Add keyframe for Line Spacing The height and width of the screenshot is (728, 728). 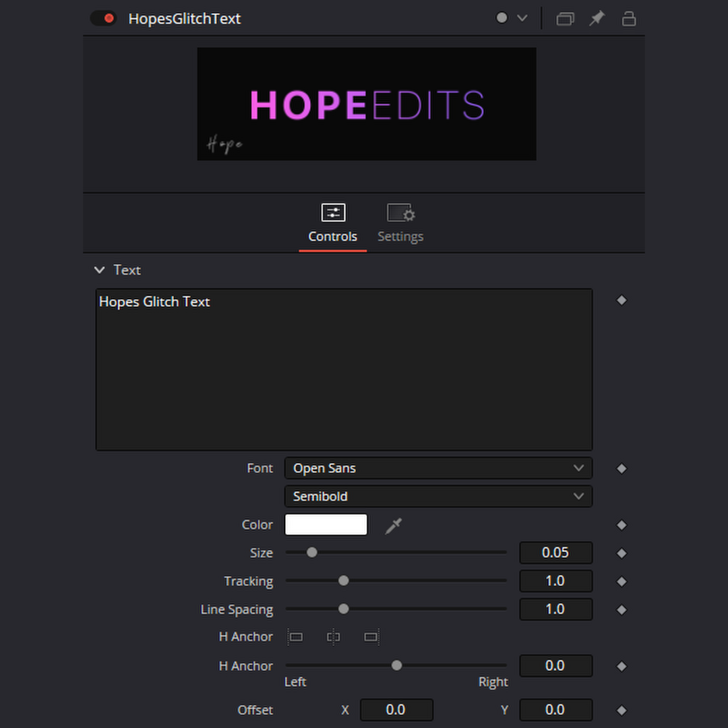(x=621, y=610)
